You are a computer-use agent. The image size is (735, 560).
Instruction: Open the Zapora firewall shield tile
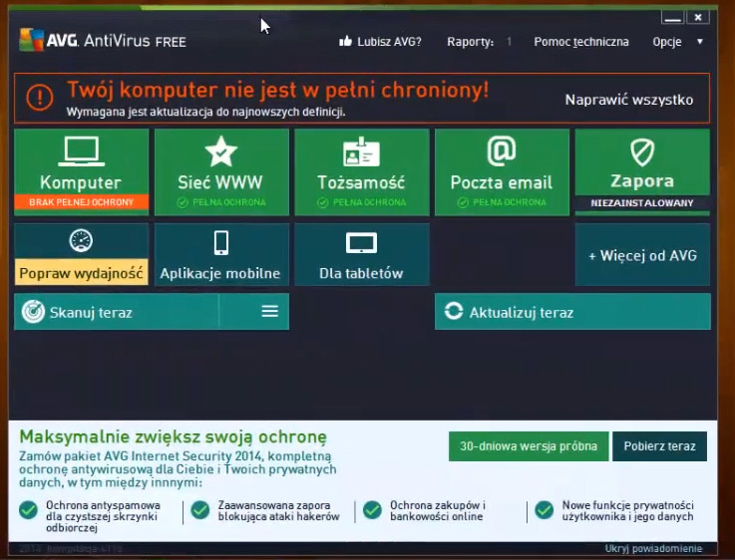pyautogui.click(x=642, y=171)
